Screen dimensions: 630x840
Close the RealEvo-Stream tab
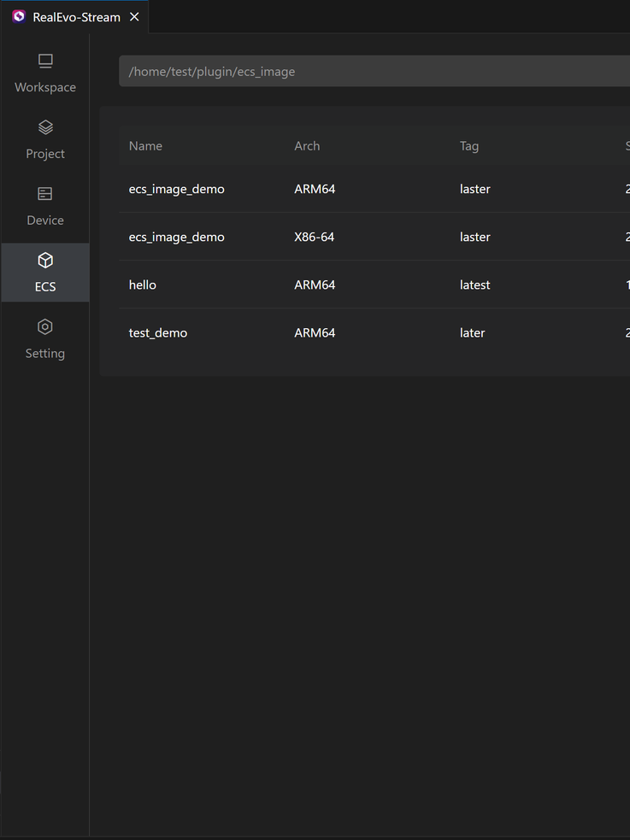134,17
